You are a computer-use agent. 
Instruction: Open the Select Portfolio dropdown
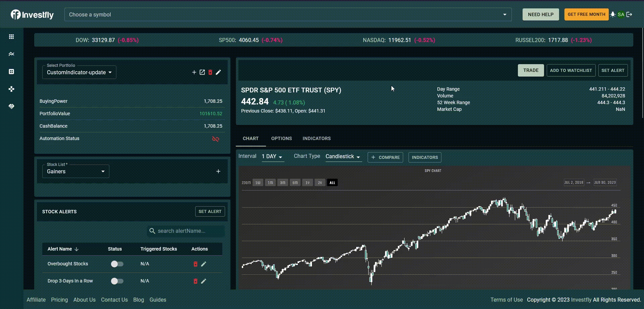tap(79, 72)
